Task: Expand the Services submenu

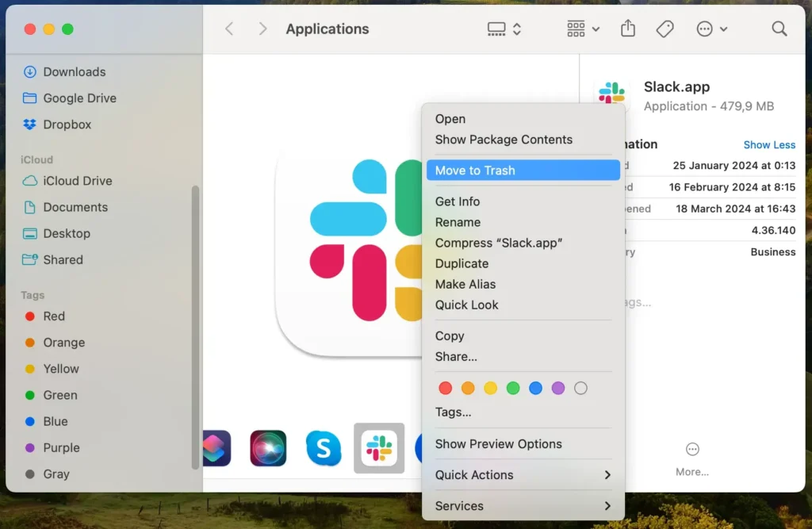Action: click(523, 506)
